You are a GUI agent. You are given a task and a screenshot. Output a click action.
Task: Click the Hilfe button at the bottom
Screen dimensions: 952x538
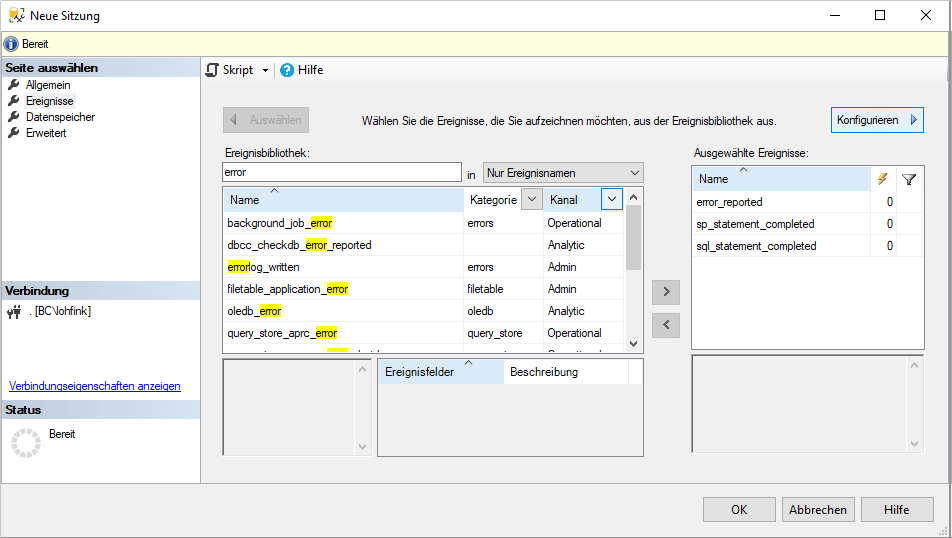(x=897, y=509)
